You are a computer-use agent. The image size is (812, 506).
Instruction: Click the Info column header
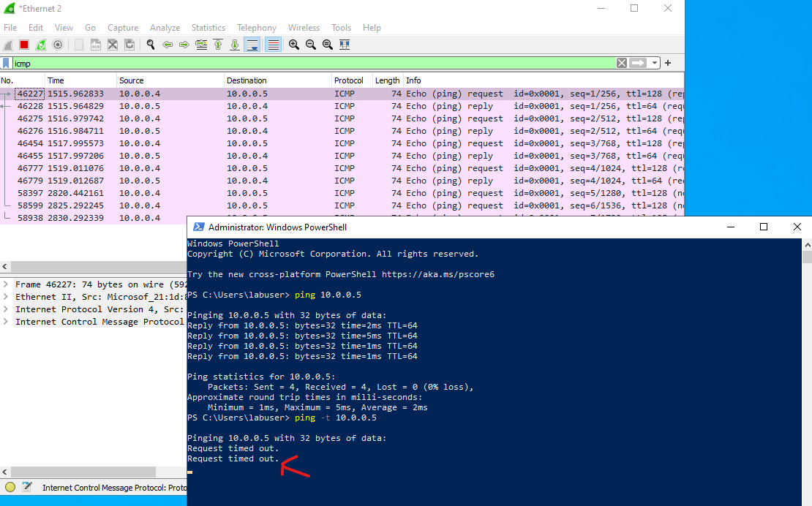(544, 80)
